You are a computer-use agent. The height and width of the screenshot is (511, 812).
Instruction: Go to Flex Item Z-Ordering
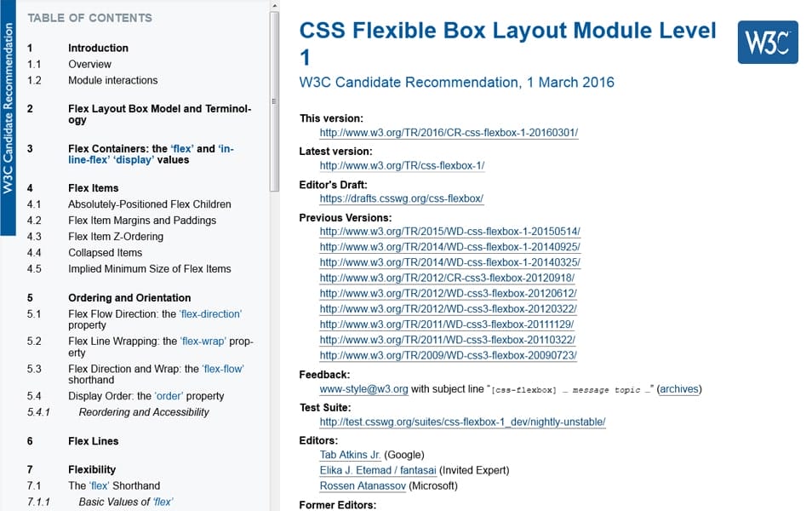[116, 236]
